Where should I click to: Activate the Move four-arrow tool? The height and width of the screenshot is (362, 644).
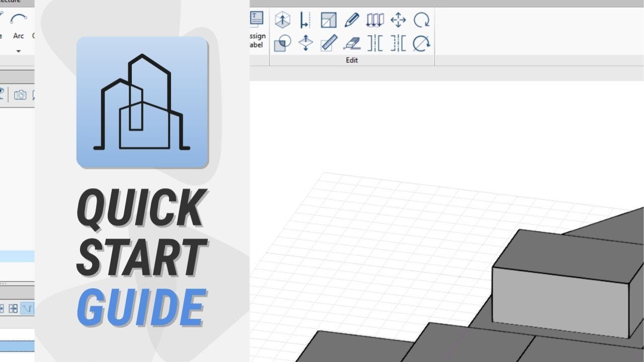point(398,20)
